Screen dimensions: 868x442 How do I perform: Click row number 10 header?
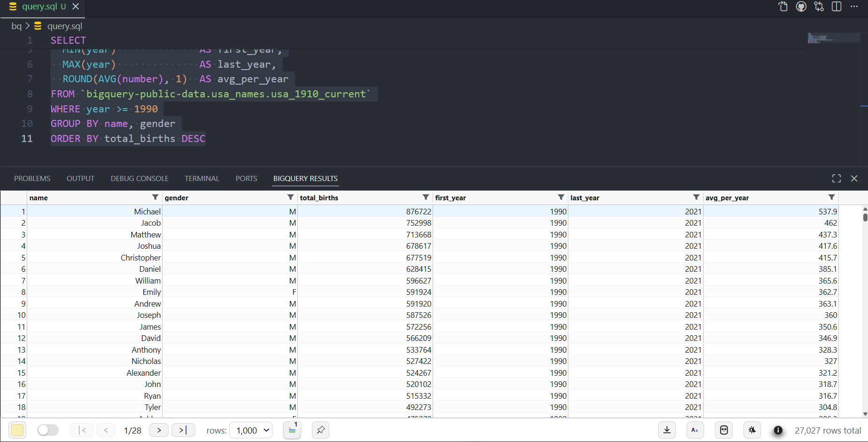(x=22, y=315)
